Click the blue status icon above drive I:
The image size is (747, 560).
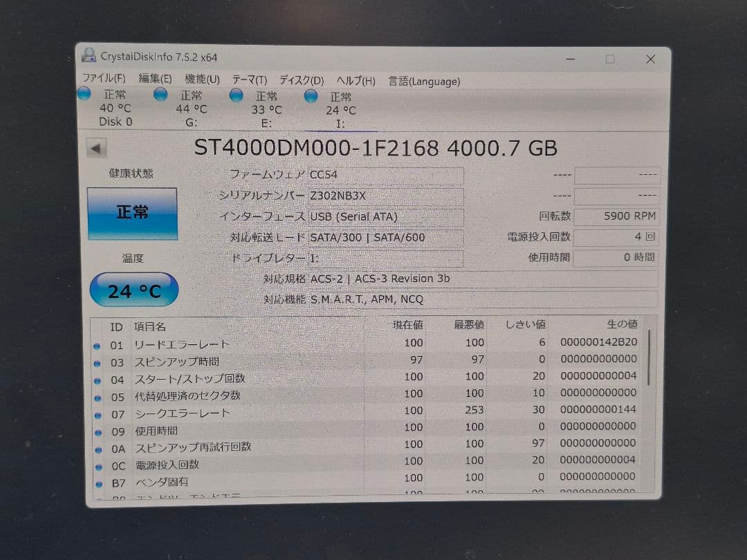click(311, 95)
